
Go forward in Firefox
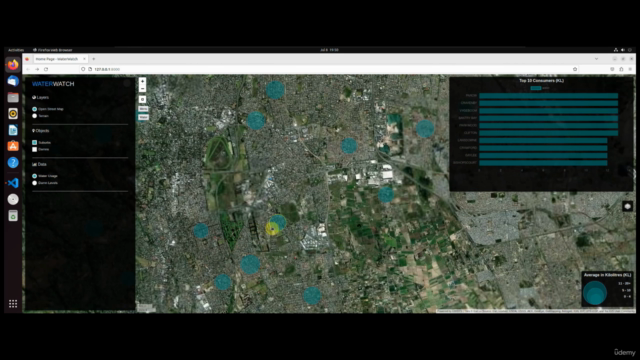[x=37, y=69]
